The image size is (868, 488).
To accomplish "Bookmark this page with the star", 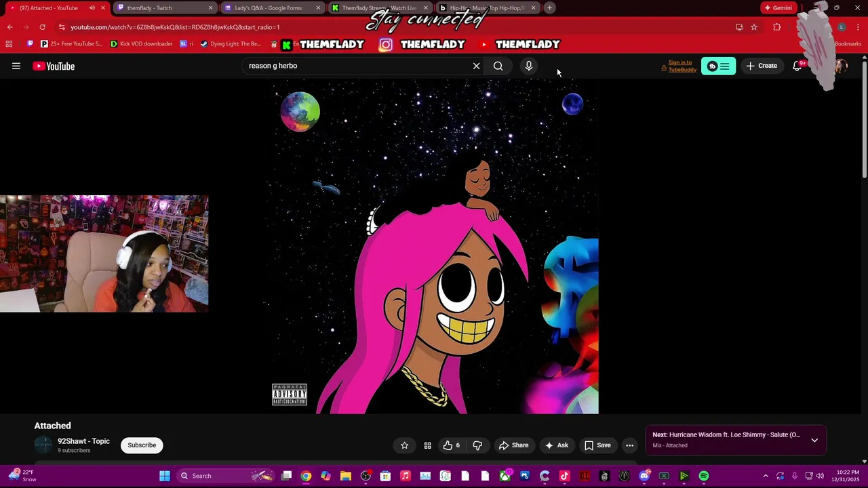I will (754, 27).
